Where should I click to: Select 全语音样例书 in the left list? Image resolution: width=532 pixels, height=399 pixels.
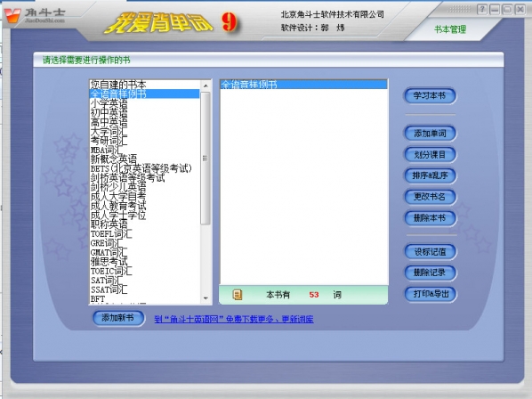point(144,94)
